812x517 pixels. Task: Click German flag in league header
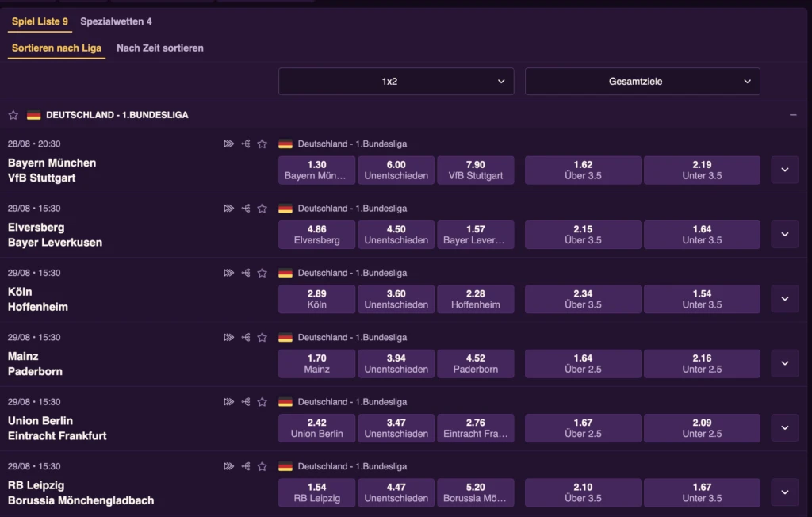coord(33,115)
